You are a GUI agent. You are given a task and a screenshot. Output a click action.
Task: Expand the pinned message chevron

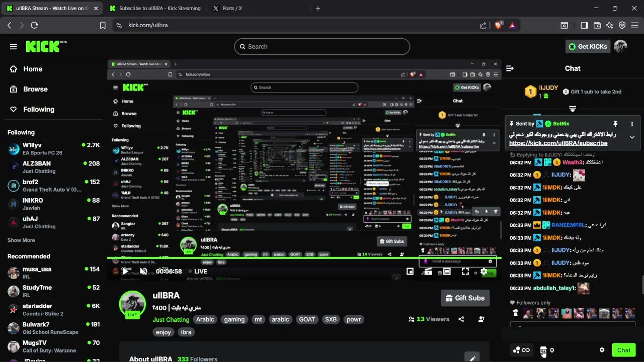coord(632,137)
